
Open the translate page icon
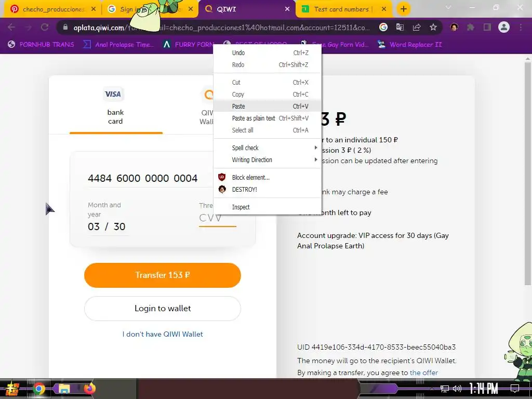(400, 27)
